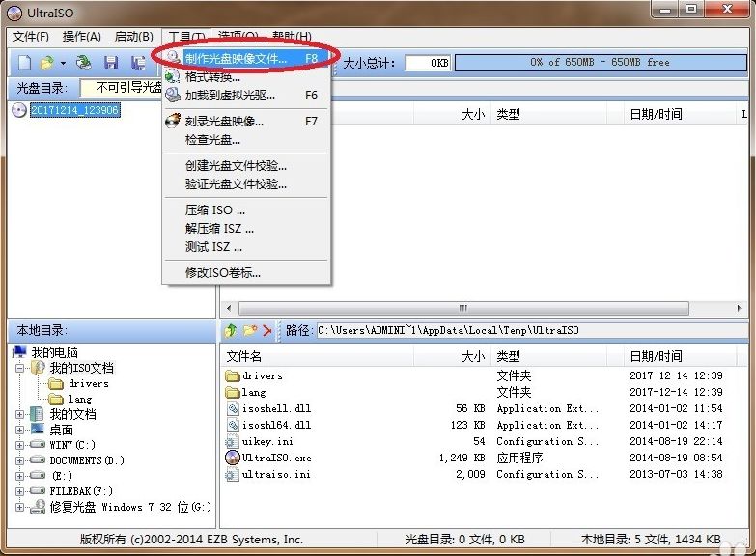Screen dimensions: 756x556
Task: Click disc list scrollbar right arrow
Action: pyautogui.click(x=740, y=308)
